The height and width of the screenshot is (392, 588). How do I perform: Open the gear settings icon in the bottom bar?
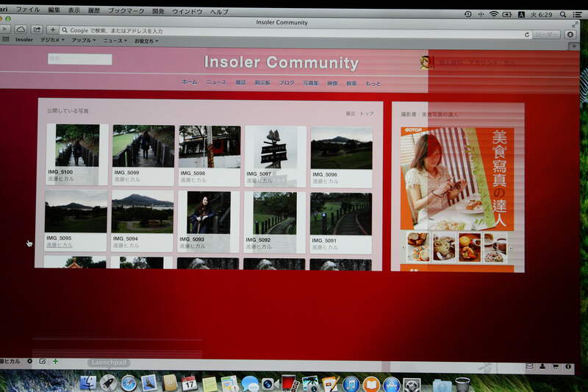(x=30, y=361)
